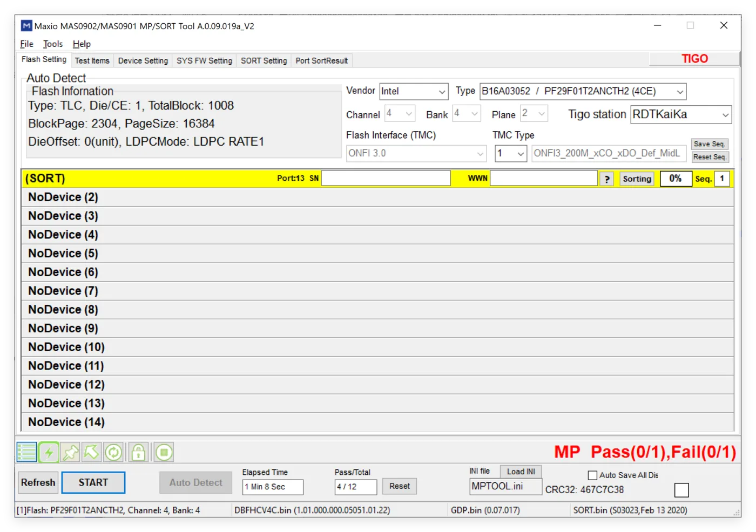
Task: Click the empty square box below Auto Save
Action: (x=682, y=490)
